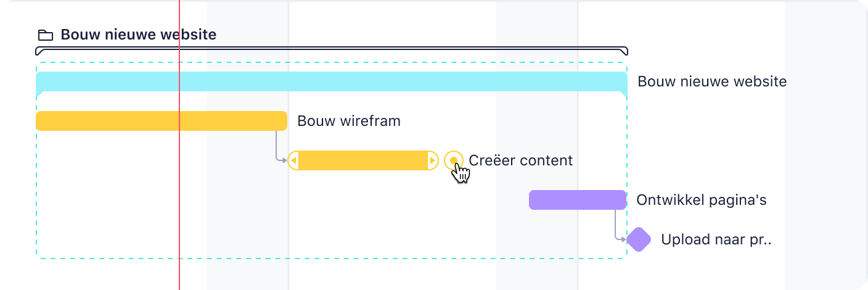Click the Ontwikkel pagina's task label
Viewport: 868px width, 290px height.
702,200
